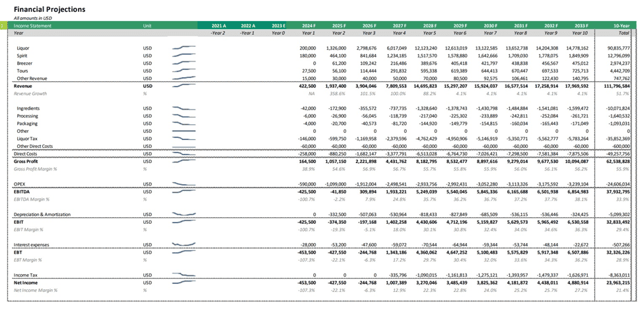Viewport: 644px width, 315px height.
Task: Click Liquor 10-year total '90,835,777'
Action: pyautogui.click(x=618, y=48)
